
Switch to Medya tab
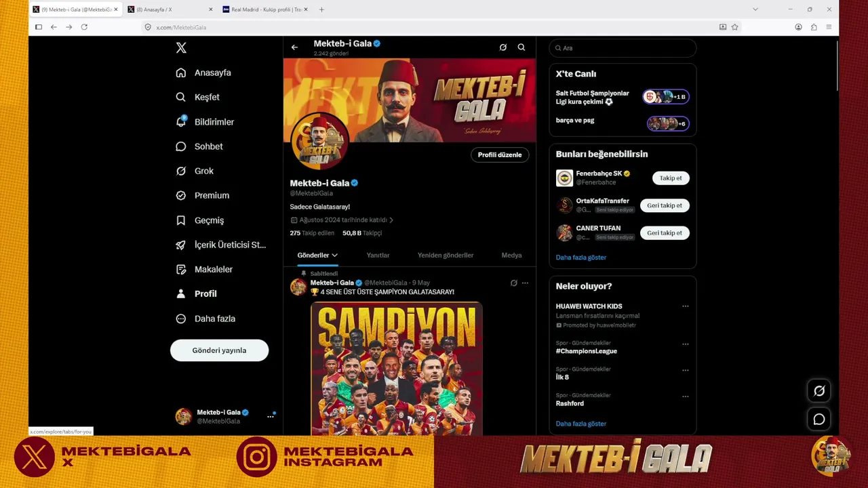click(511, 256)
